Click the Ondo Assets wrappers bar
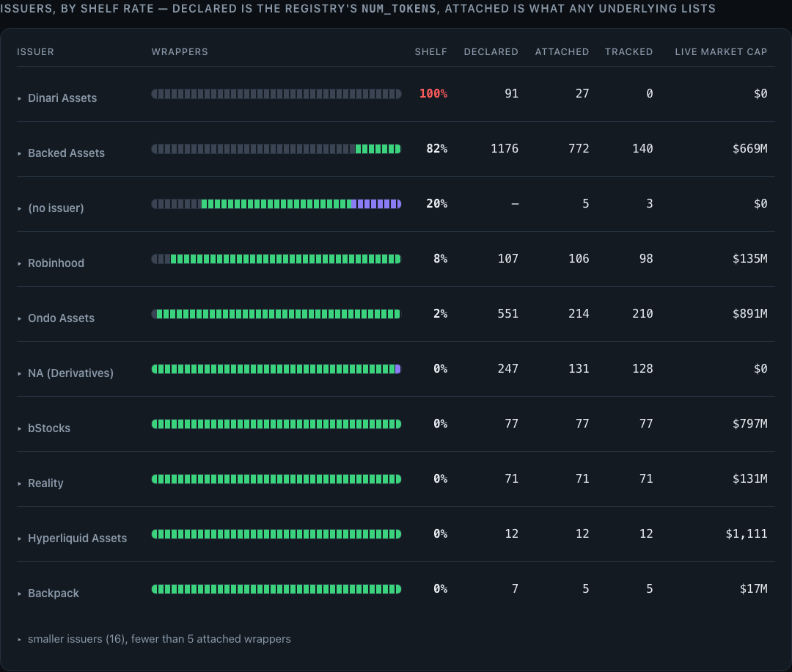Viewport: 792px width, 672px height. click(x=276, y=314)
